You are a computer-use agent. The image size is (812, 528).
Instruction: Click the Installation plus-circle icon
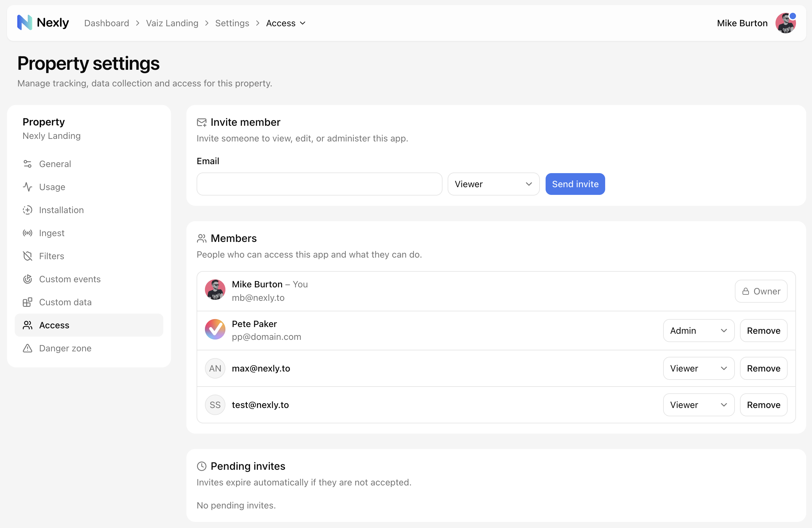pos(28,210)
